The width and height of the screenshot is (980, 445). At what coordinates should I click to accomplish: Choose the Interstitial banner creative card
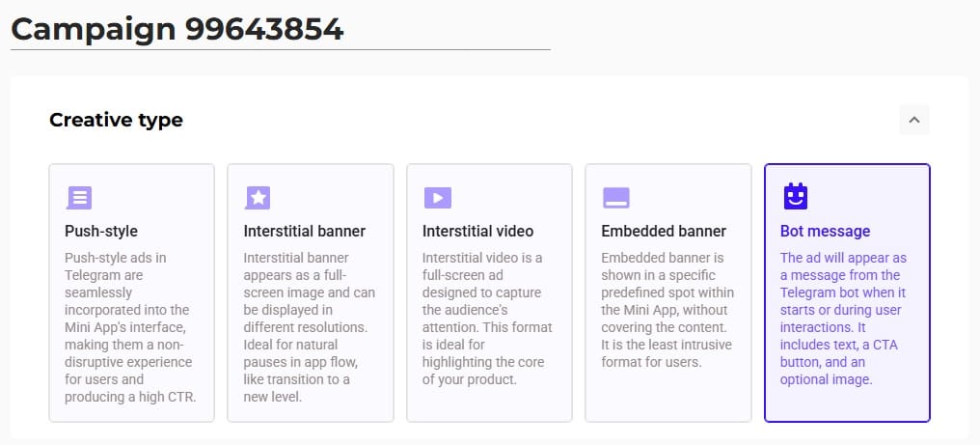click(x=311, y=292)
